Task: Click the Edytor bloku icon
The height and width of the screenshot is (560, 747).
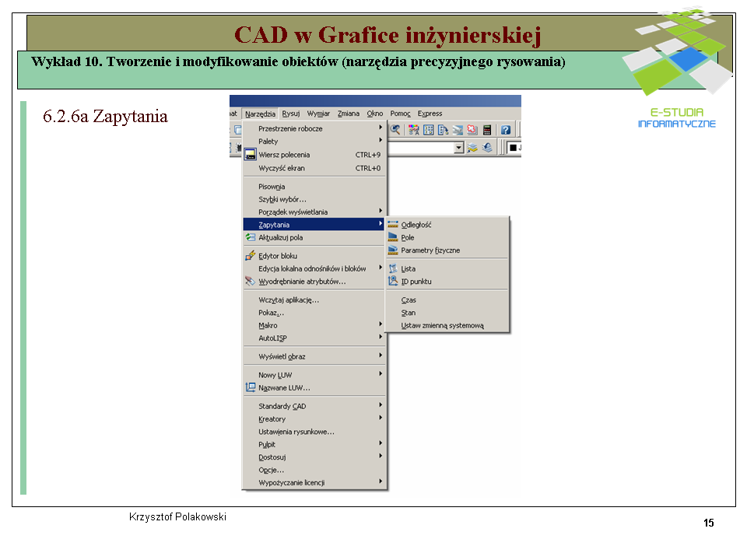Action: coord(250,256)
